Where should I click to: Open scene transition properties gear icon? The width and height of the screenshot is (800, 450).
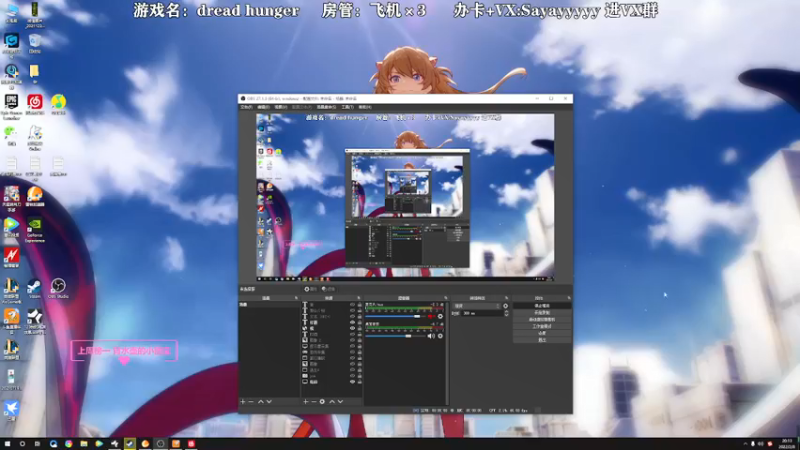click(506, 306)
